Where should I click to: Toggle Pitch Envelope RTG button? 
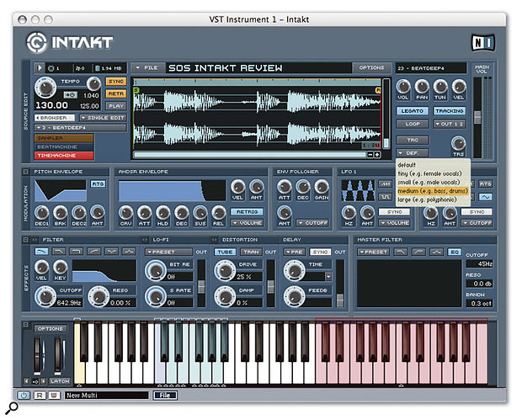click(98, 183)
